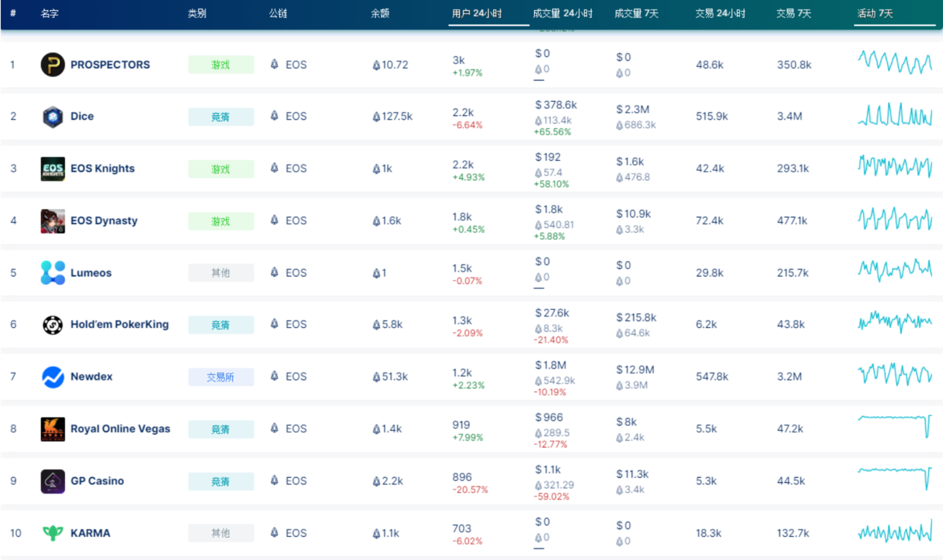
Task: Click 交易所 category tag for Newdex
Action: pyautogui.click(x=221, y=377)
